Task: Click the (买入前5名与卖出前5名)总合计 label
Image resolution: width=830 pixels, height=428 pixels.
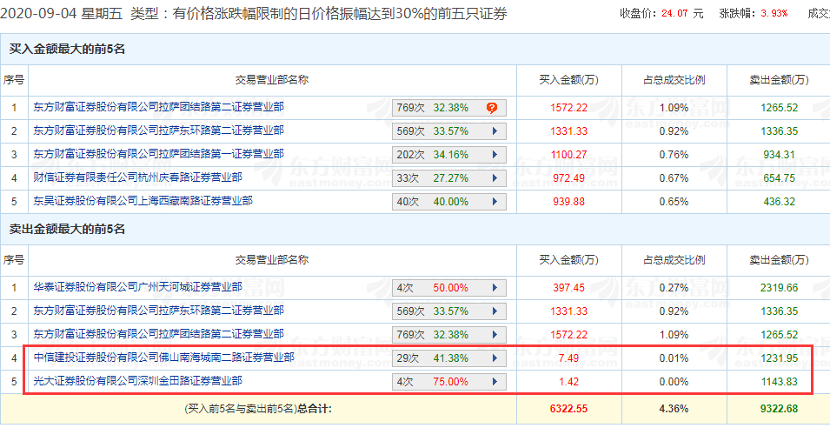Action: [x=258, y=409]
